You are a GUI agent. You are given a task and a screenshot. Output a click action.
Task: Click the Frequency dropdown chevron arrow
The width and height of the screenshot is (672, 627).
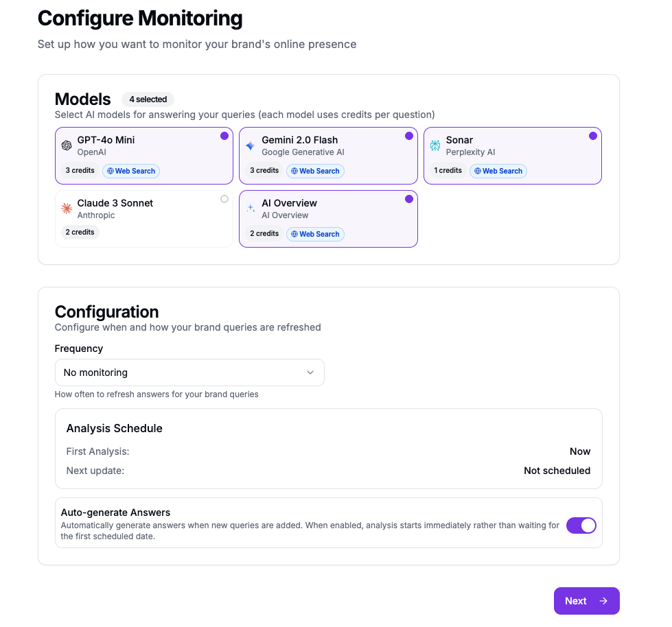pos(310,372)
